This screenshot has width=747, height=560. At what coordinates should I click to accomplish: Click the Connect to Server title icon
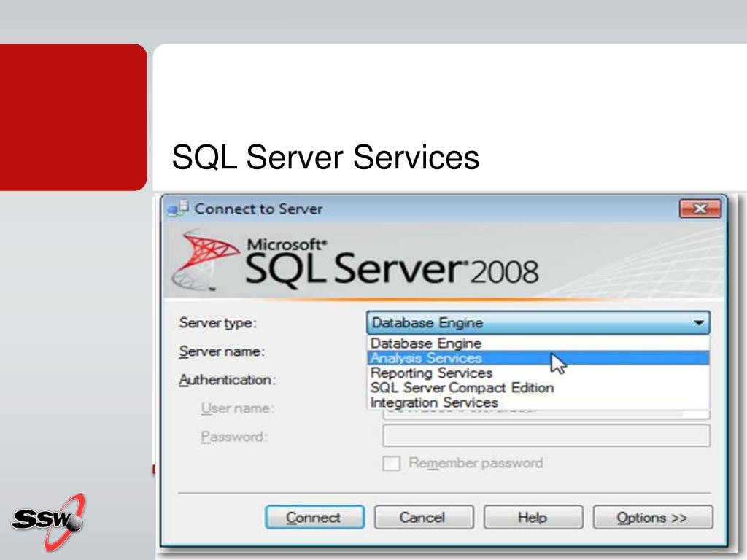[178, 208]
